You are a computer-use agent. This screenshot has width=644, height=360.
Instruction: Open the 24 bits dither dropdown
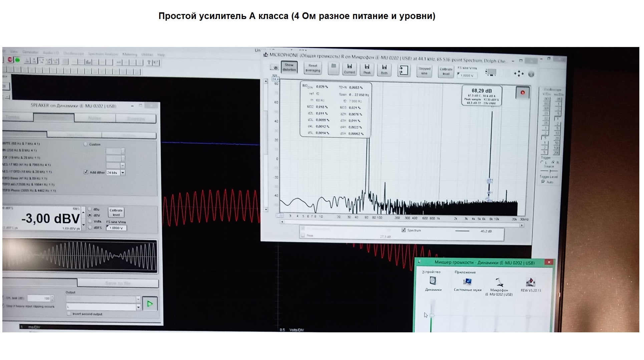tap(122, 173)
